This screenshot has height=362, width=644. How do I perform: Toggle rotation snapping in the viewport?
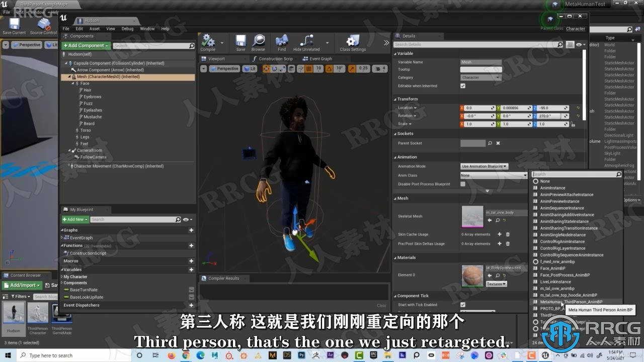point(328,69)
